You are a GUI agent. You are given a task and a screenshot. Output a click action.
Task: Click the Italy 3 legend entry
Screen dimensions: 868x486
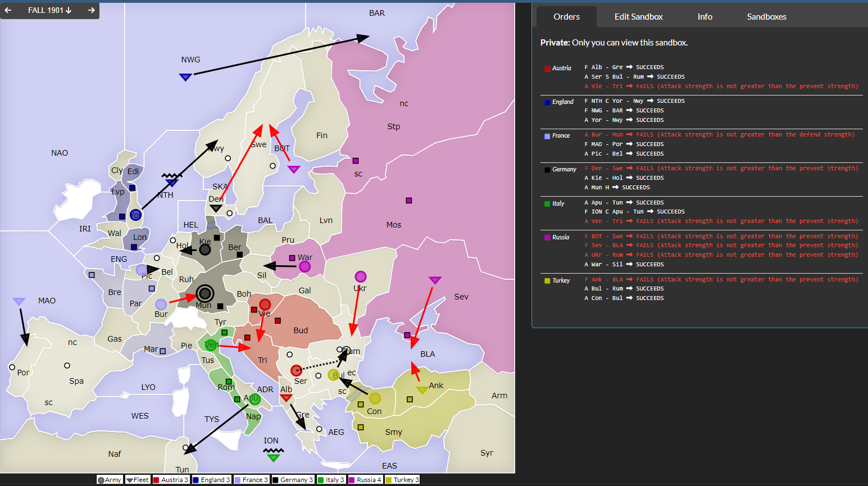pyautogui.click(x=331, y=480)
